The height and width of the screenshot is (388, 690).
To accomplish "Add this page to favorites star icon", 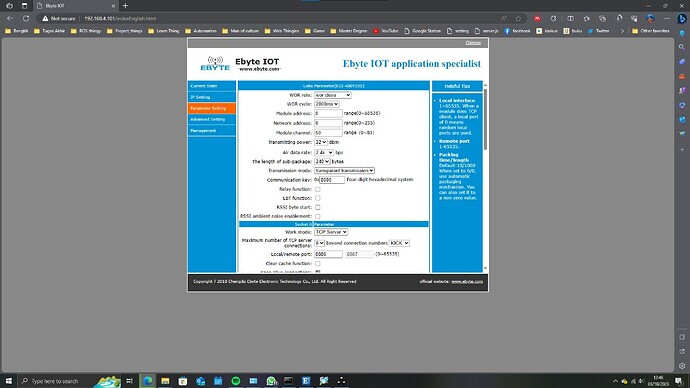I will click(518, 18).
